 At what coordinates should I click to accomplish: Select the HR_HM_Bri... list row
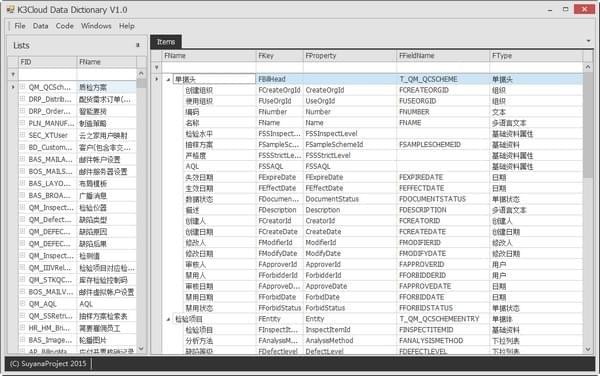[x=77, y=328]
